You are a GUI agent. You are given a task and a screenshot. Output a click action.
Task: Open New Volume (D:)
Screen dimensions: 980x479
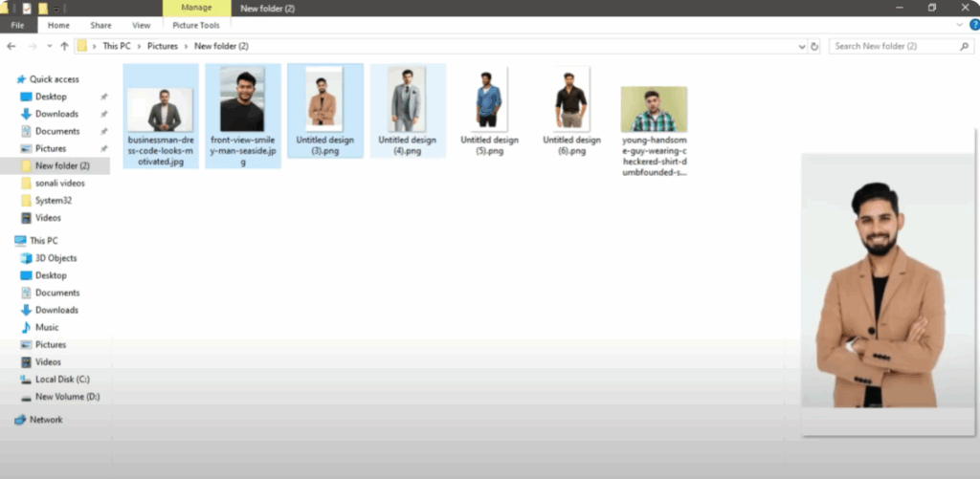coord(67,397)
